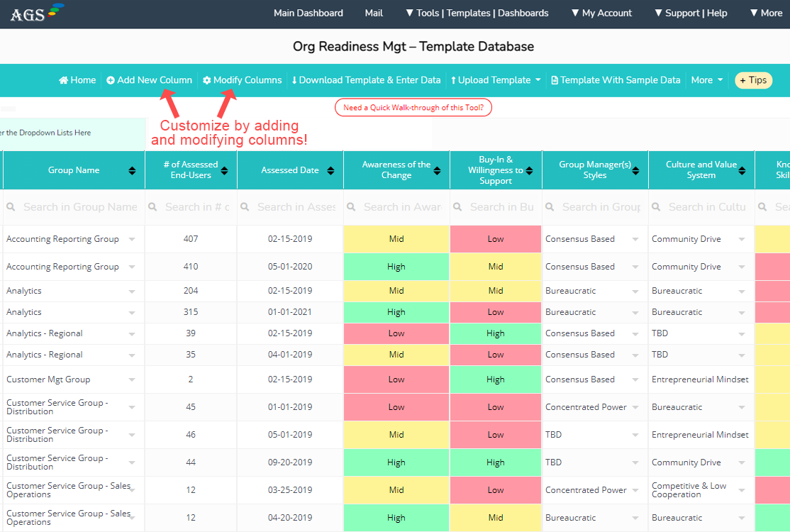790x532 pixels.
Task: Open manager style dropdown in the 204 users row
Action: (x=635, y=292)
